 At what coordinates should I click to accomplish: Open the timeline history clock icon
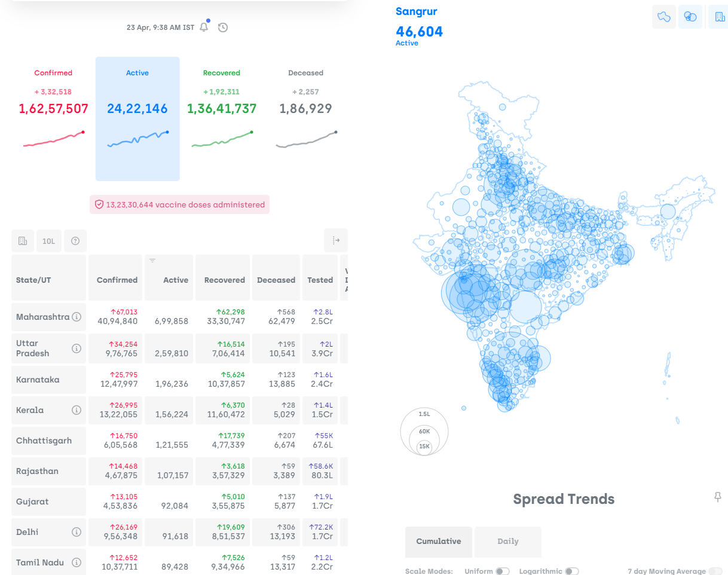pyautogui.click(x=223, y=27)
